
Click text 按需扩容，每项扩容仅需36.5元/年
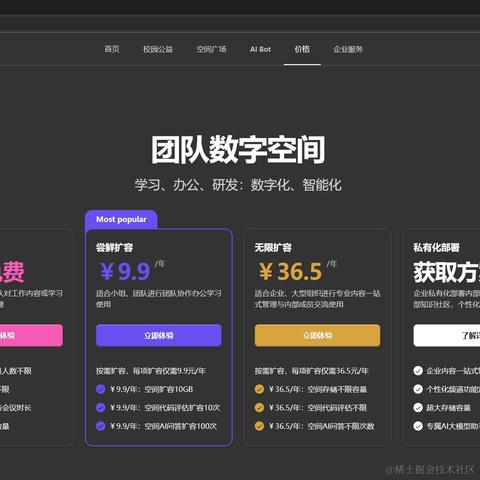(312, 371)
